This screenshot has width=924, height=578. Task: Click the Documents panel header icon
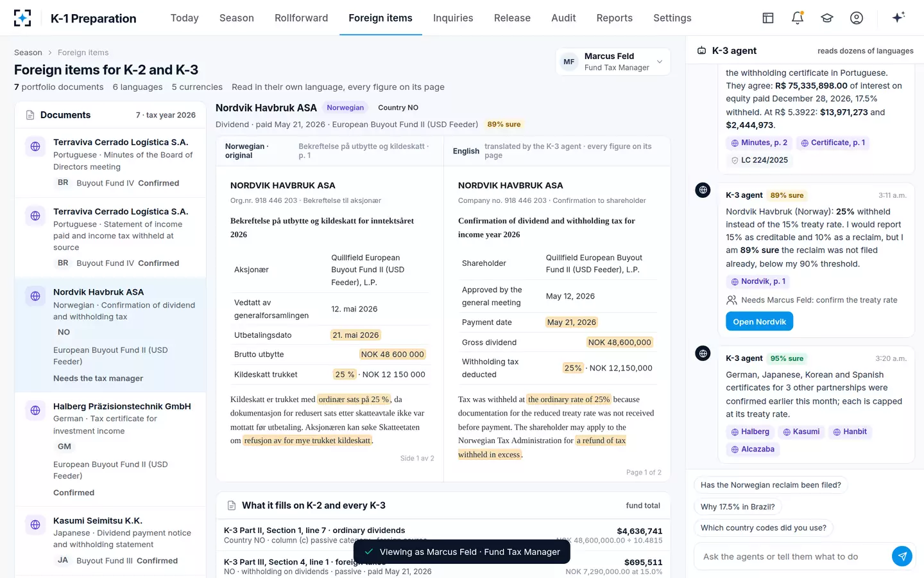click(x=30, y=115)
